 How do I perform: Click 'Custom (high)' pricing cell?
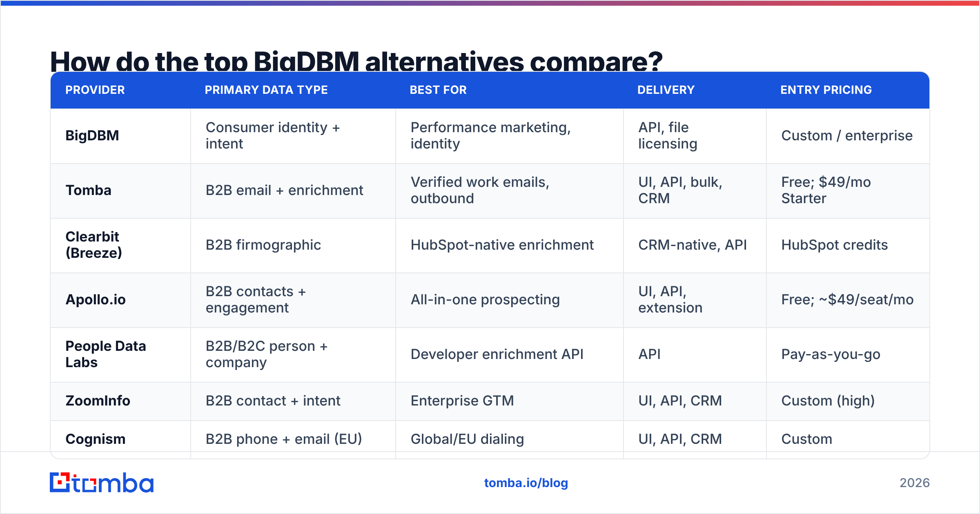(x=848, y=401)
